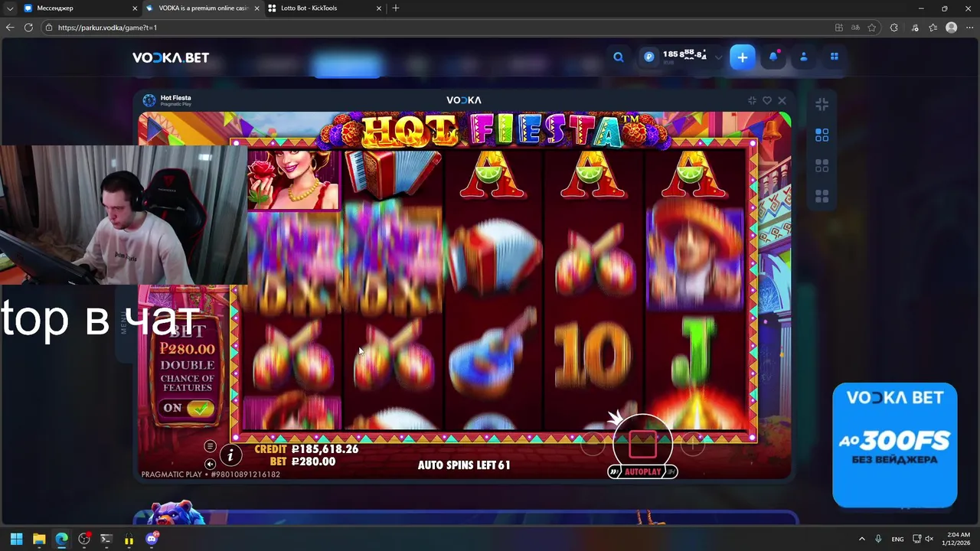Open the user profile icon
Screen dimensions: 980x551
click(804, 57)
